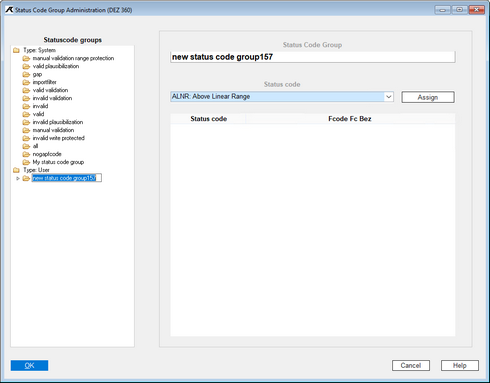Select valid validation group
This screenshot has width=490, height=383.
click(50, 90)
